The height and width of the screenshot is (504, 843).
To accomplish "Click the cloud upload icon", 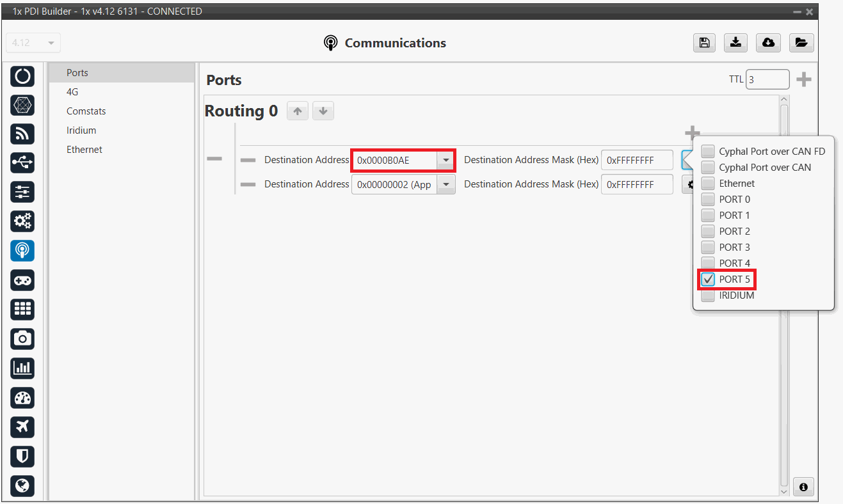I will (768, 43).
